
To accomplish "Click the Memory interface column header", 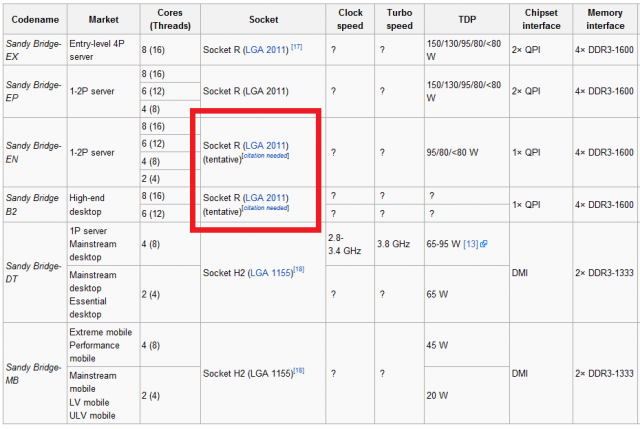I will [605, 20].
